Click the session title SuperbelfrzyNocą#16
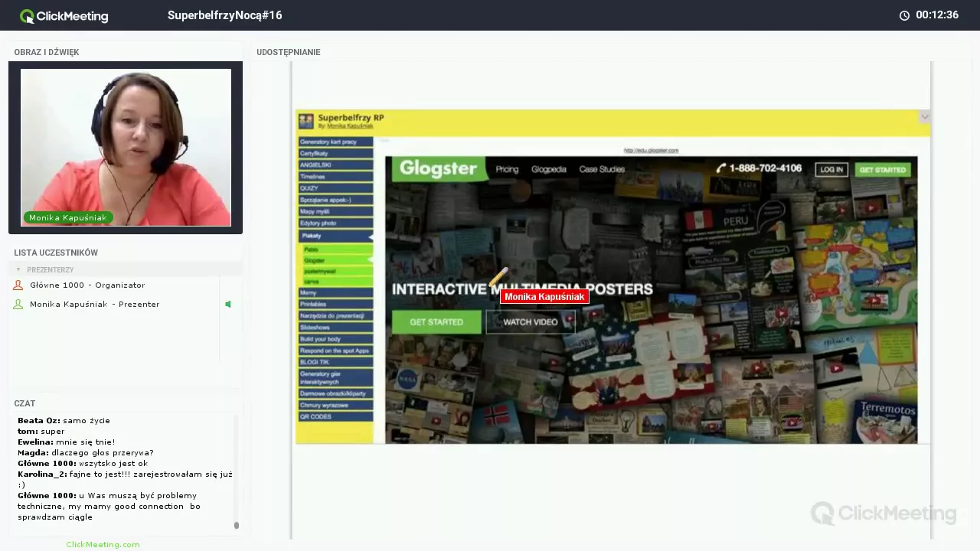The height and width of the screenshot is (551, 980). tap(224, 15)
